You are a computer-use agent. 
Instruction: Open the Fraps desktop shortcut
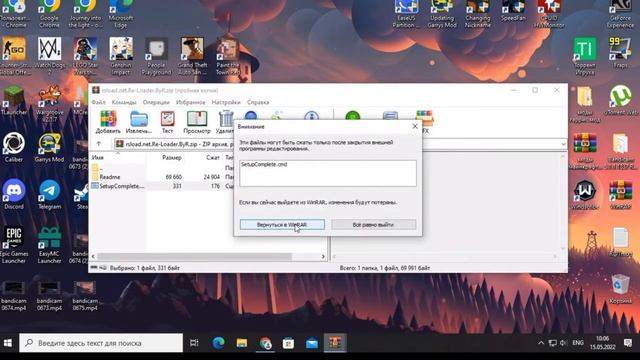[620, 53]
